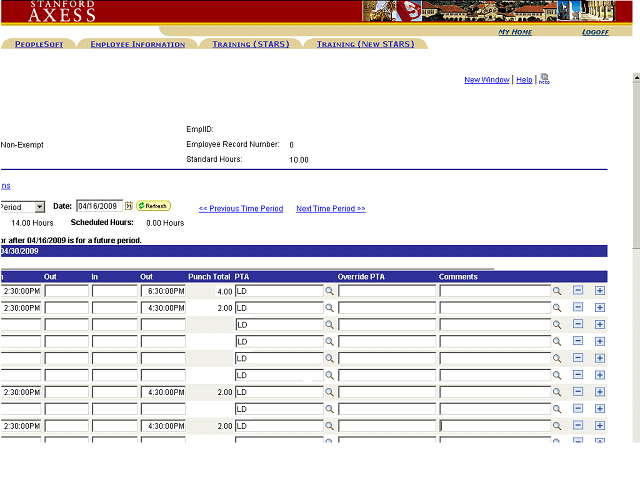Viewport: 640px width, 480px height.
Task: Click the PTA lookup magnifier in the first row
Action: point(329,291)
